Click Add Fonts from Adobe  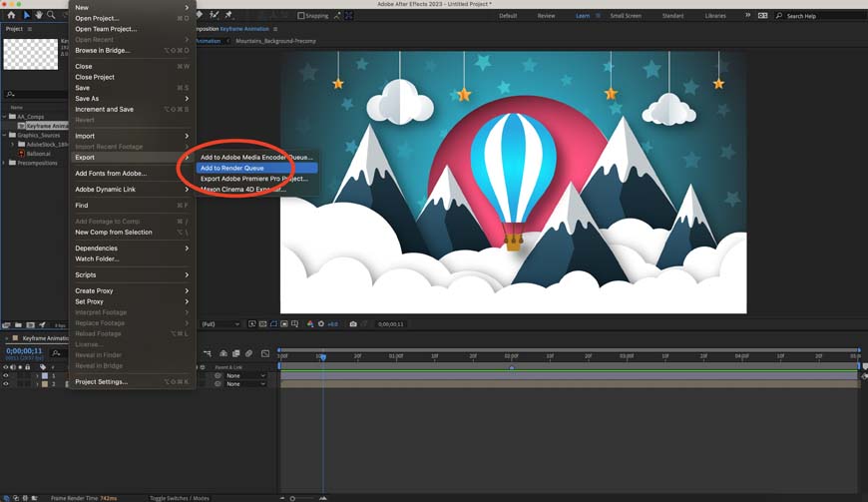(x=132, y=174)
